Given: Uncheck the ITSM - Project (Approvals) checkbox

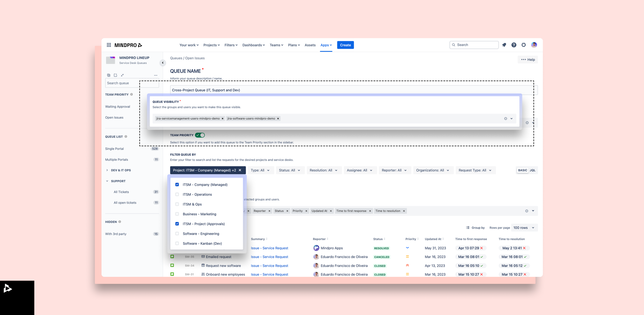Looking at the screenshot, I should tap(177, 224).
